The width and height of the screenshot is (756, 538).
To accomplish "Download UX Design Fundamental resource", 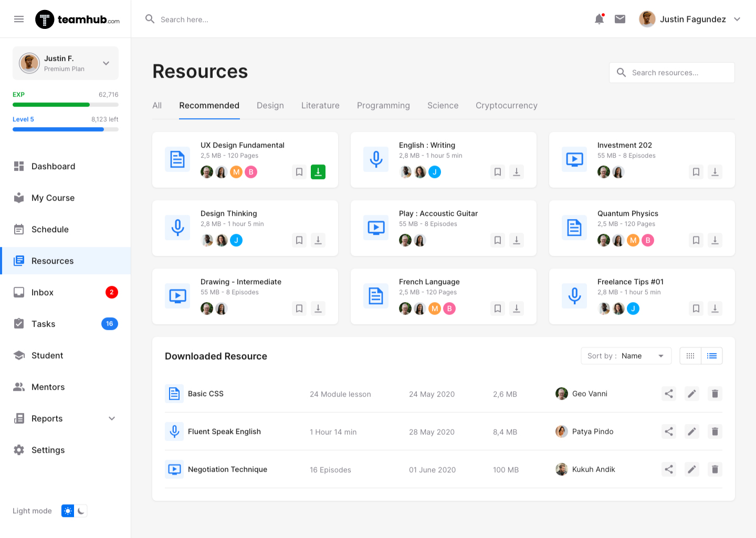I will (x=318, y=172).
